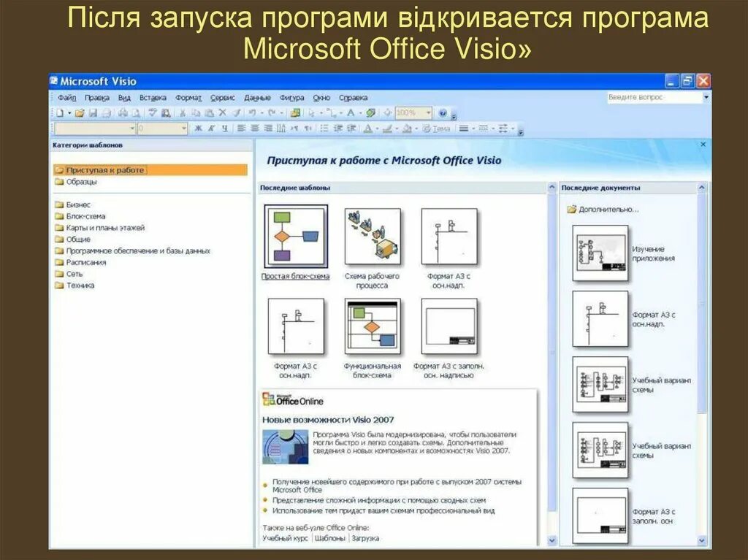
Task: Click the Copy icon
Action: (x=196, y=113)
